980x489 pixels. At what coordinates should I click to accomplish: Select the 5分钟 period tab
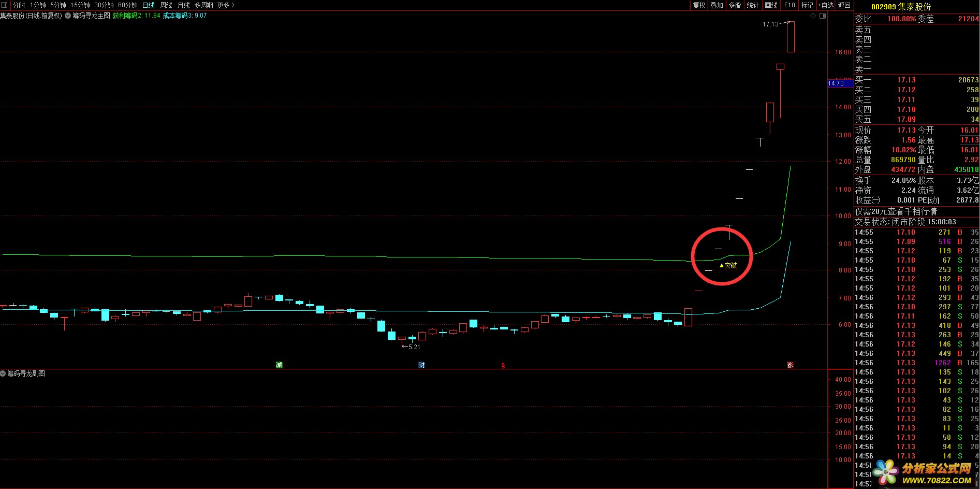click(x=58, y=5)
